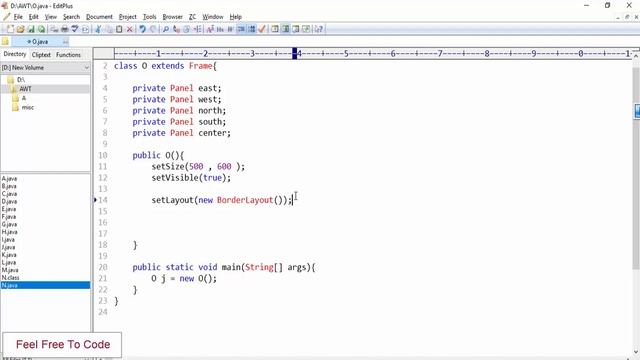This screenshot has width=640, height=360.
Task: Click the Open file folder icon
Action: click(x=20, y=29)
